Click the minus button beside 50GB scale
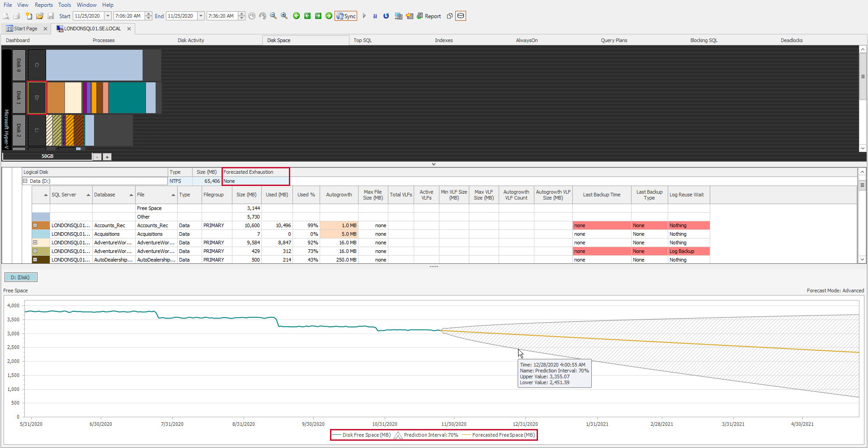This screenshot has height=448, width=868. 97,157
